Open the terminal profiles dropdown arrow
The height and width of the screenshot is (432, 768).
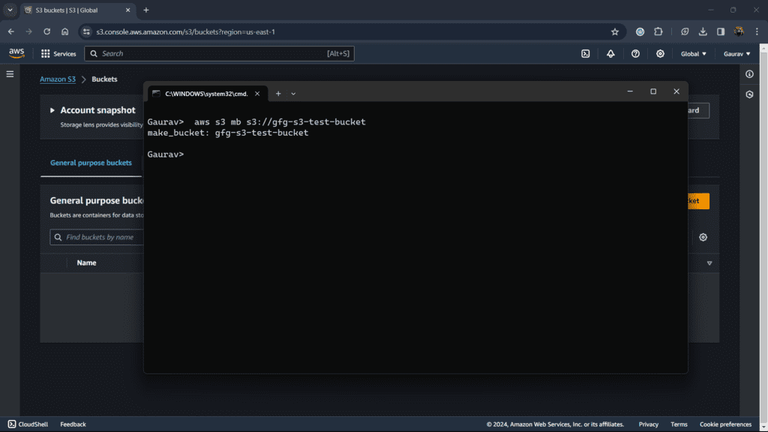(x=293, y=94)
